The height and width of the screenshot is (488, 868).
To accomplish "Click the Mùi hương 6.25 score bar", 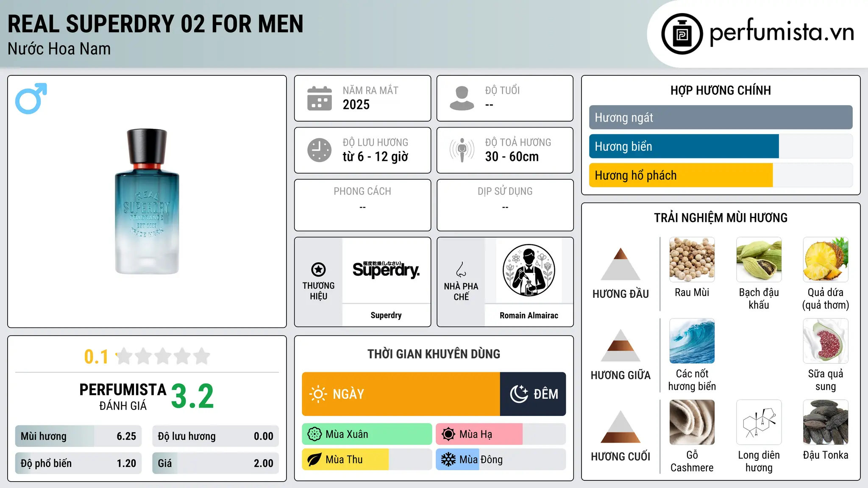I will pos(78,436).
